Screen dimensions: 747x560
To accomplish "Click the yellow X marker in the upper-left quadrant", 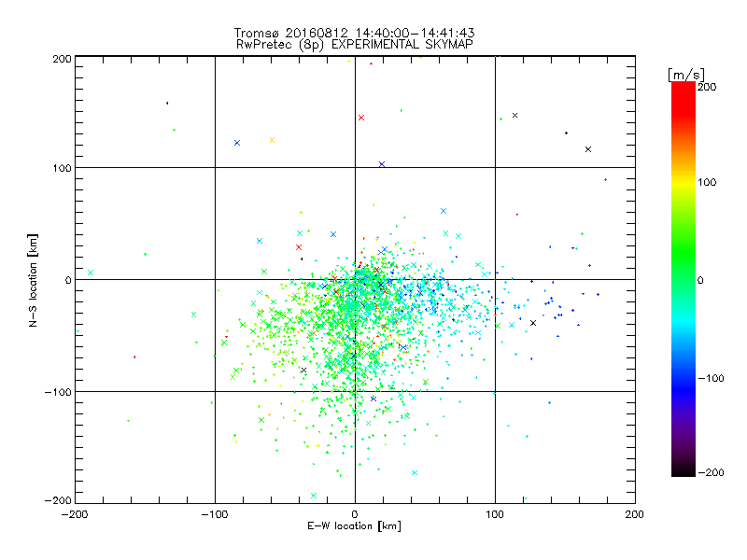I will (x=272, y=140).
